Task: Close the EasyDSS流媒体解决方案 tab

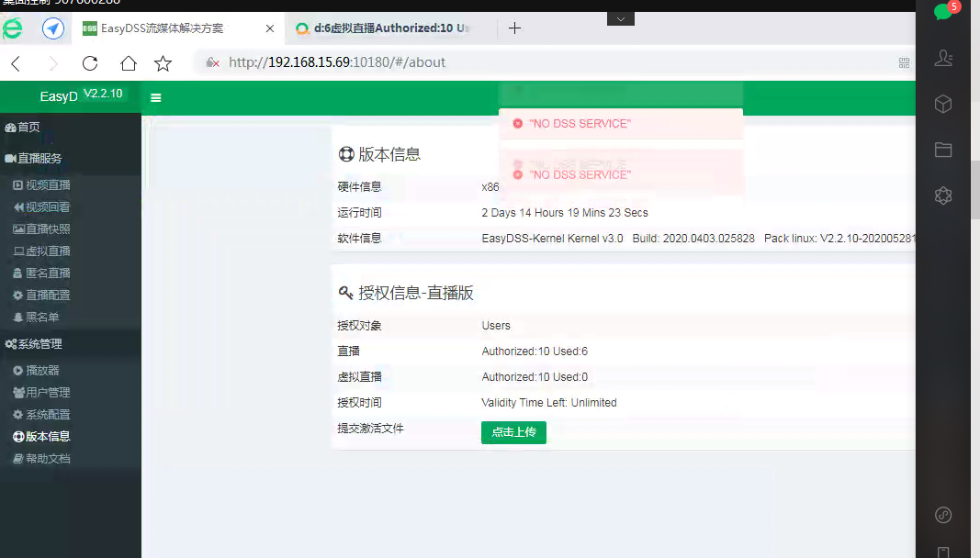Action: pos(269,28)
